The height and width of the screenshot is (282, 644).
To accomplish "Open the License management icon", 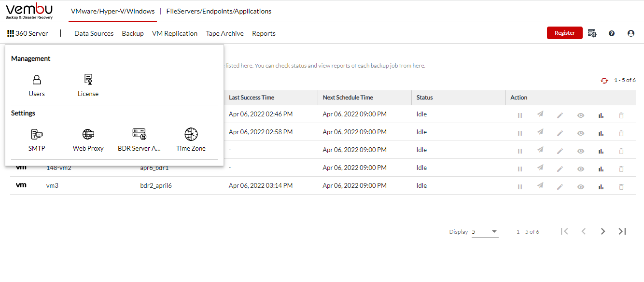I will [x=88, y=80].
